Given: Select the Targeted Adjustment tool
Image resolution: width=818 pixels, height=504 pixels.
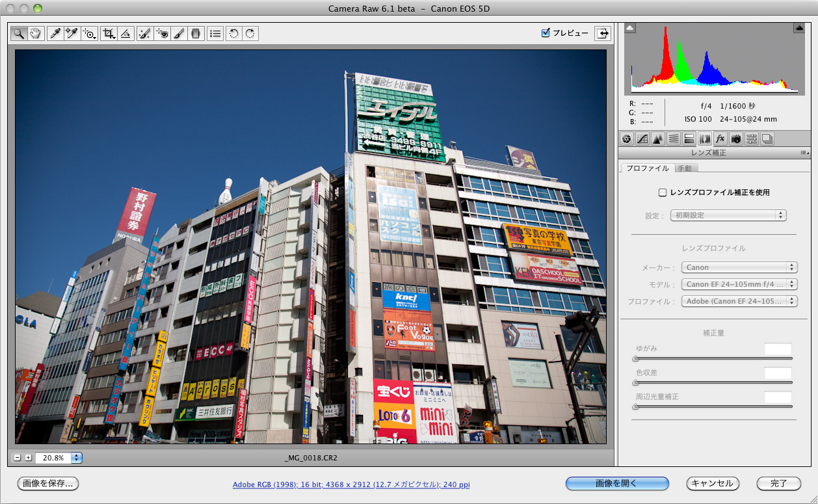Looking at the screenshot, I should [89, 33].
